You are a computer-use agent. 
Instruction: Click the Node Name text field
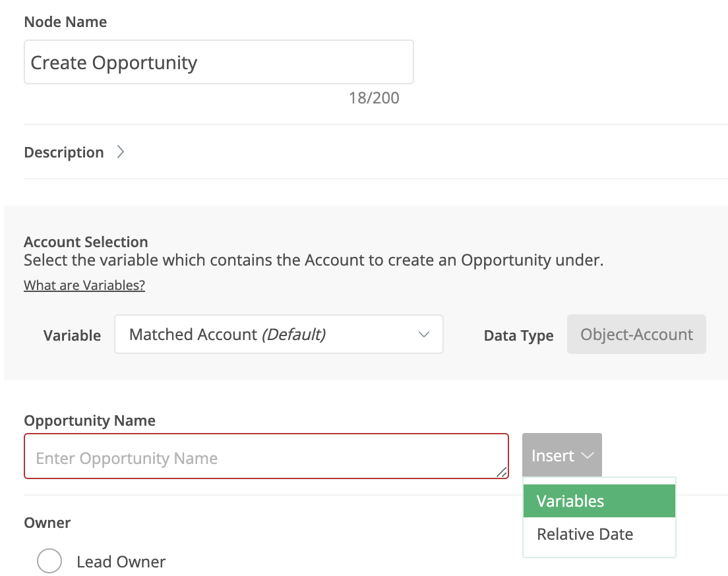pyautogui.click(x=218, y=63)
